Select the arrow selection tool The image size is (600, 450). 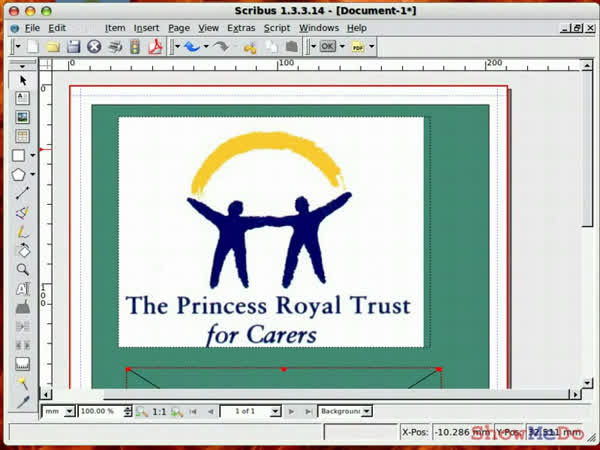(x=23, y=80)
